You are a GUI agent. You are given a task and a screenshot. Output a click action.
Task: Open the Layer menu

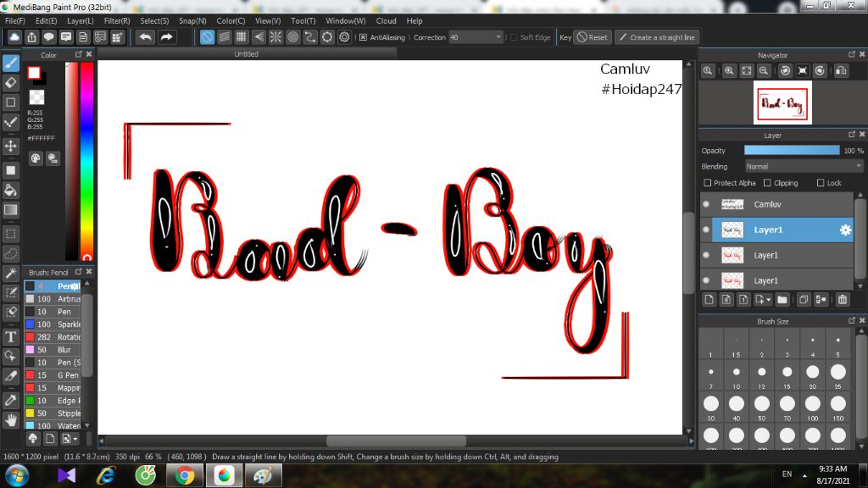click(81, 21)
